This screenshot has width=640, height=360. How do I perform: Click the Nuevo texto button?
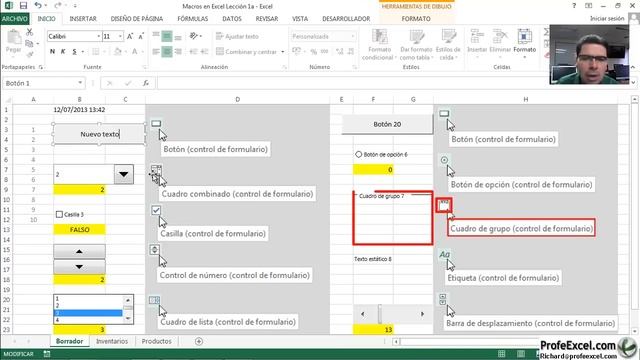[99, 134]
